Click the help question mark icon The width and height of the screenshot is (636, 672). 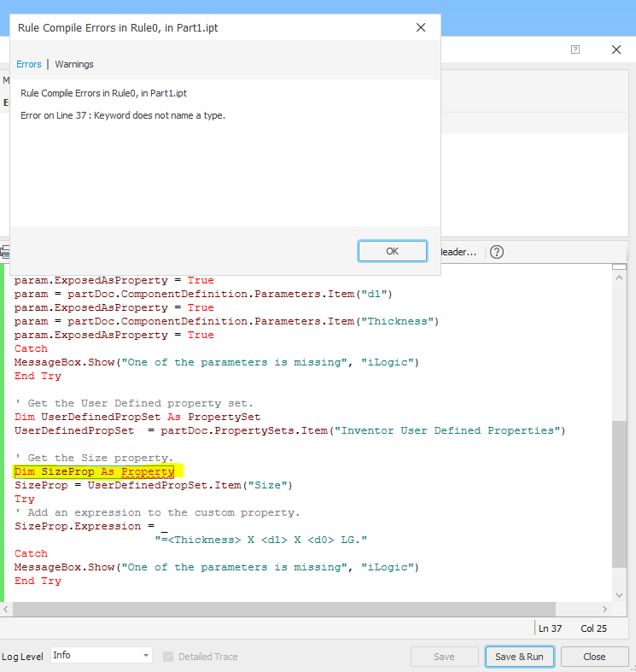pyautogui.click(x=497, y=252)
